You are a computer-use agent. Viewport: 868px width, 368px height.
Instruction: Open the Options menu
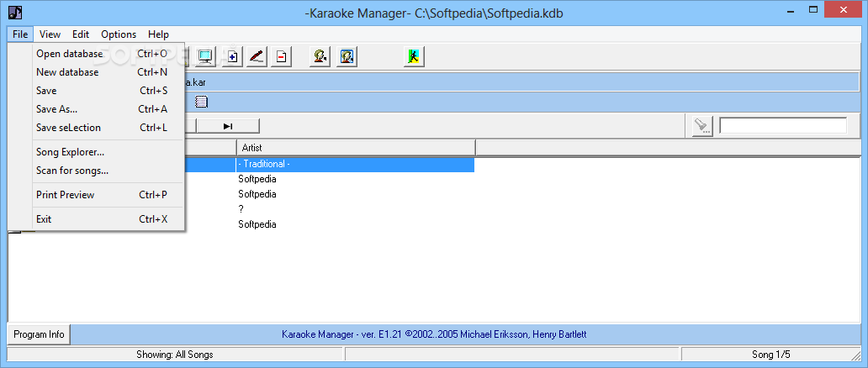119,34
